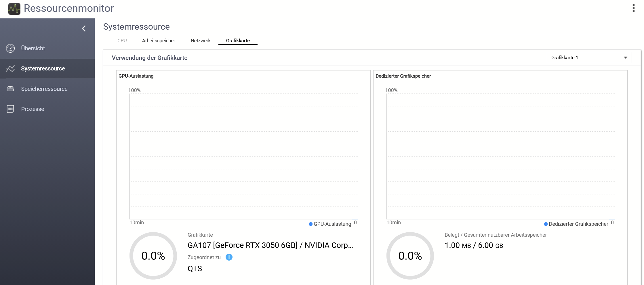
Task: Select the Netzwerk tab
Action: click(201, 41)
